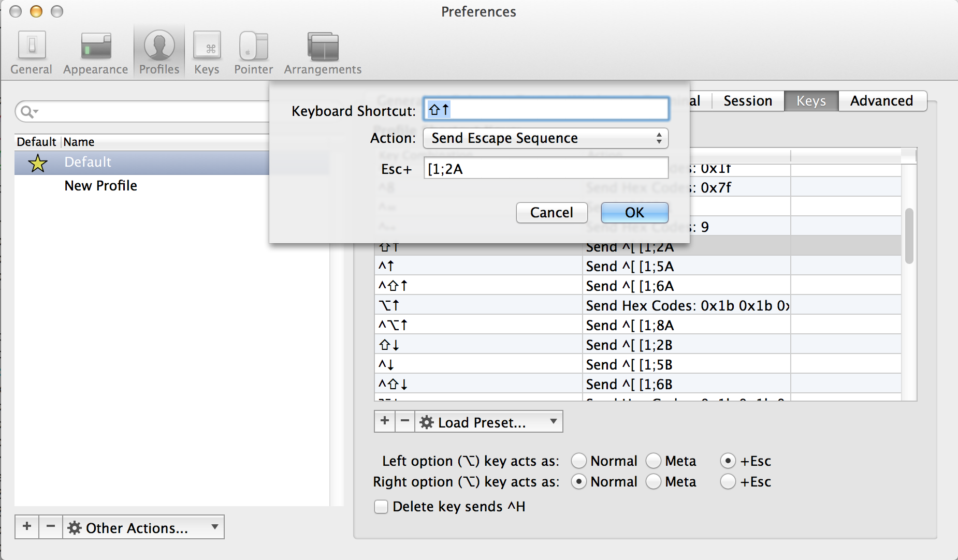Click the Cancel button
958x560 pixels.
tap(551, 213)
